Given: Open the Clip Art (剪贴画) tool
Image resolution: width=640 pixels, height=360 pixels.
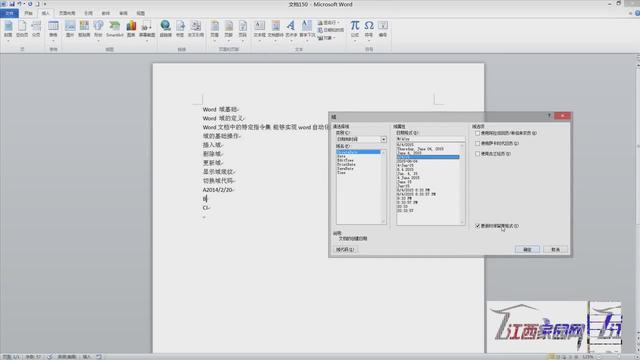Looking at the screenshot, I should (84, 29).
